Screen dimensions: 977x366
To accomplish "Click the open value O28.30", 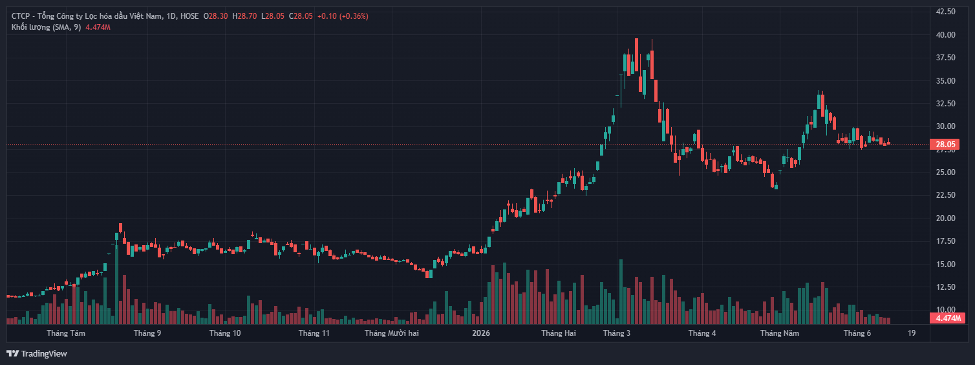I will 216,16.
